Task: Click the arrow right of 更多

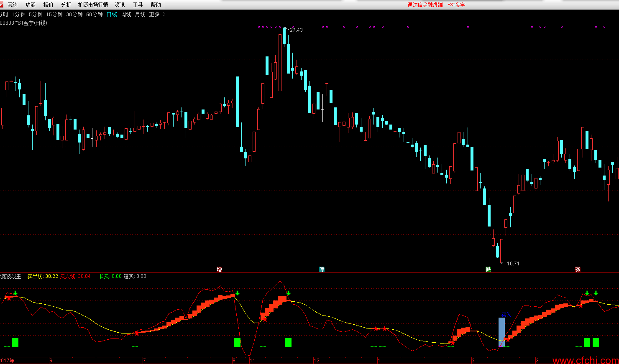Action: click(164, 14)
